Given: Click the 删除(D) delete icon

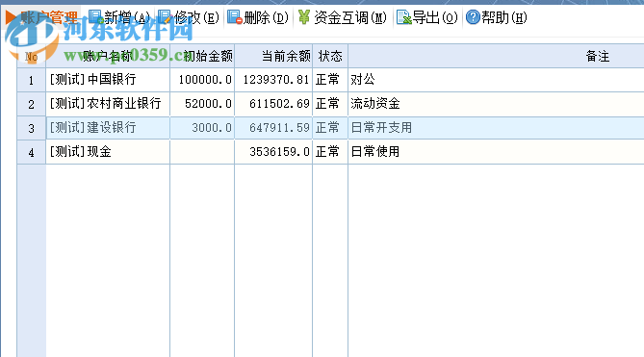Looking at the screenshot, I should coord(235,17).
